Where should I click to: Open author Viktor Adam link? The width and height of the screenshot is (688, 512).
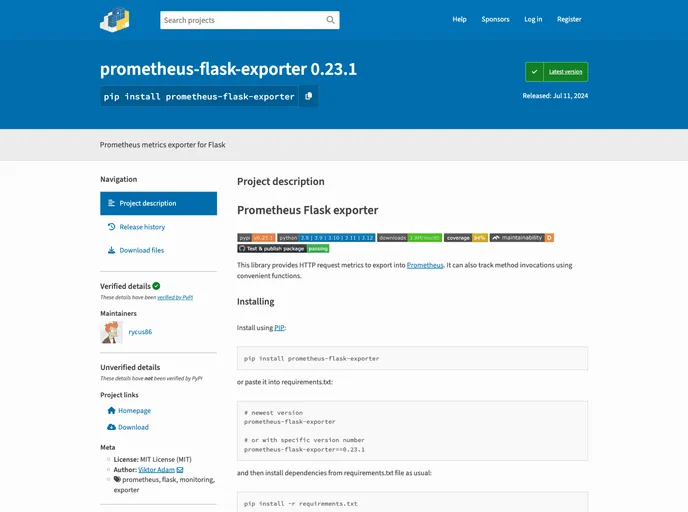pyautogui.click(x=156, y=470)
